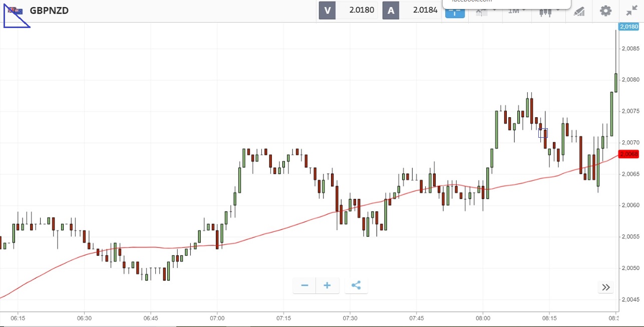Screen dimensions: 644x327
Task: Click the blue 2.0180 current price label
Action: point(628,27)
